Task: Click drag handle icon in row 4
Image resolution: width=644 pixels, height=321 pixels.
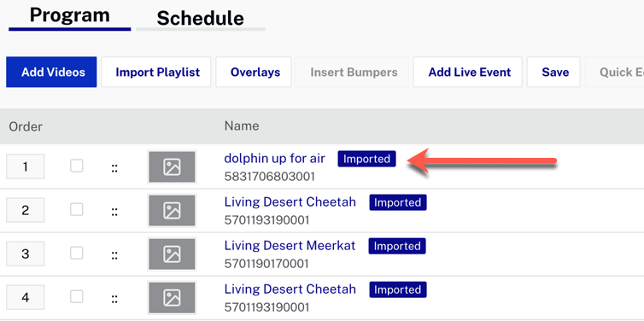Action: coord(114,299)
